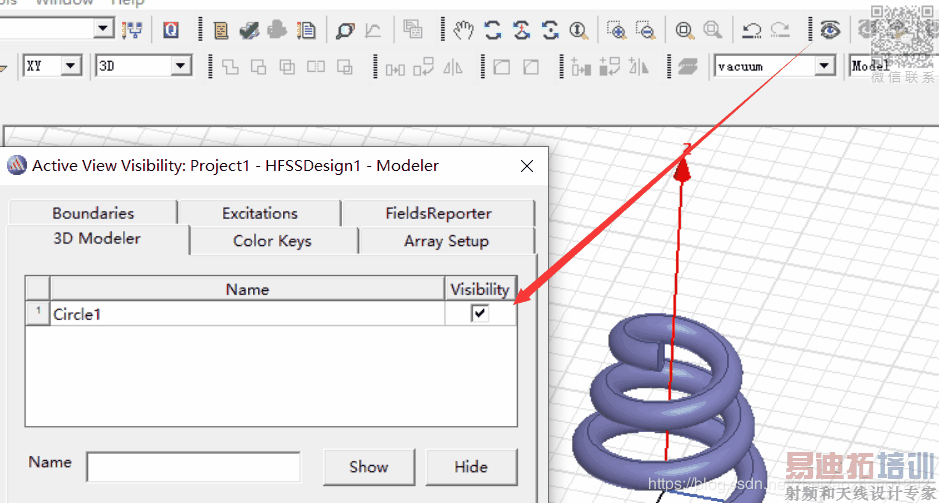Select the 3D Modeler tab
The width and height of the screenshot is (939, 503).
click(97, 238)
